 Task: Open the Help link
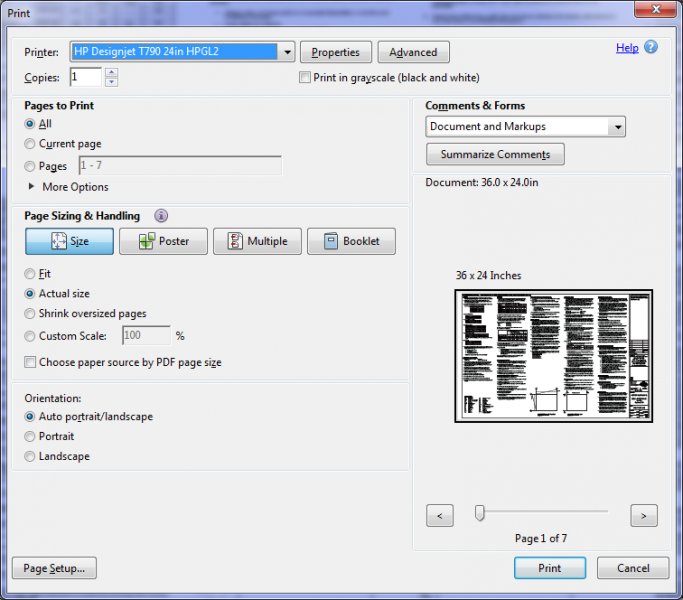[627, 48]
